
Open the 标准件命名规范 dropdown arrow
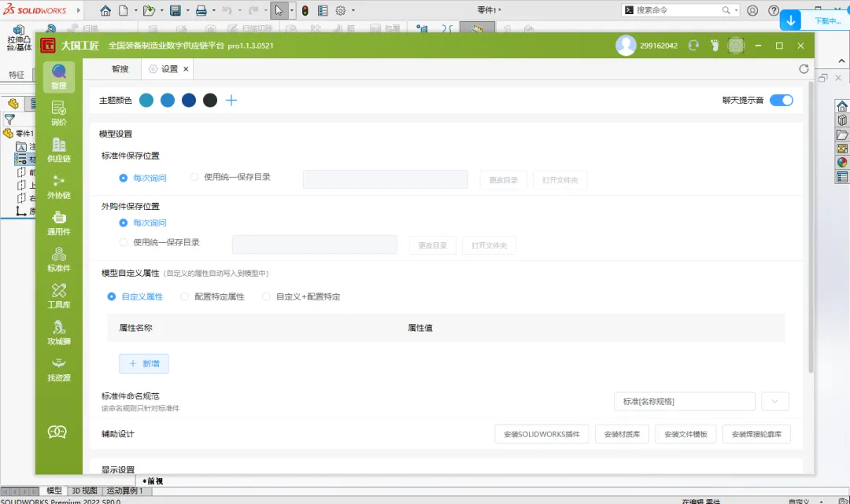coord(774,401)
